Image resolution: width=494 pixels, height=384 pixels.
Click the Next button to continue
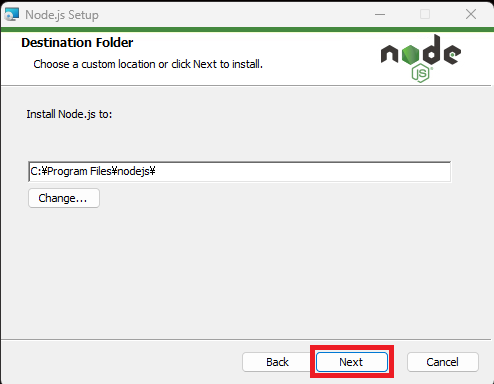tap(352, 362)
